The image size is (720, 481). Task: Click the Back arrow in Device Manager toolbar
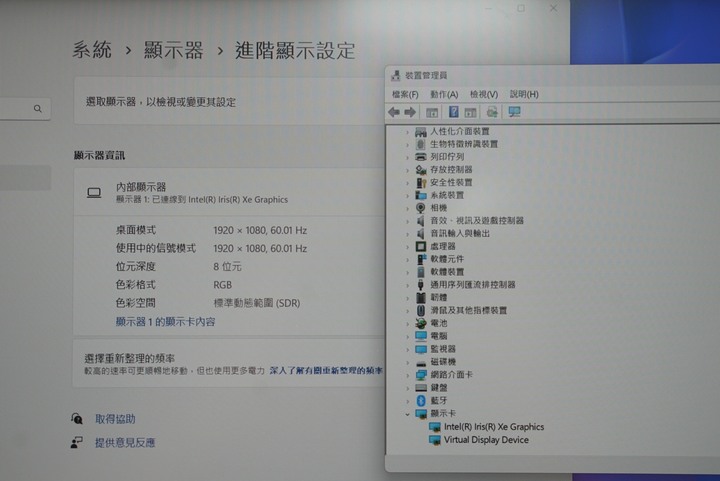394,112
